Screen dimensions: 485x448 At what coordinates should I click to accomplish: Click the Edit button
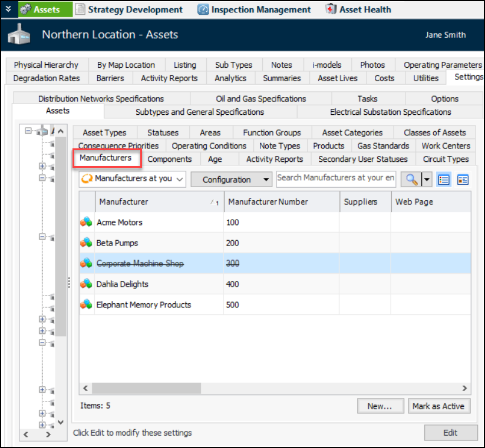click(x=450, y=433)
